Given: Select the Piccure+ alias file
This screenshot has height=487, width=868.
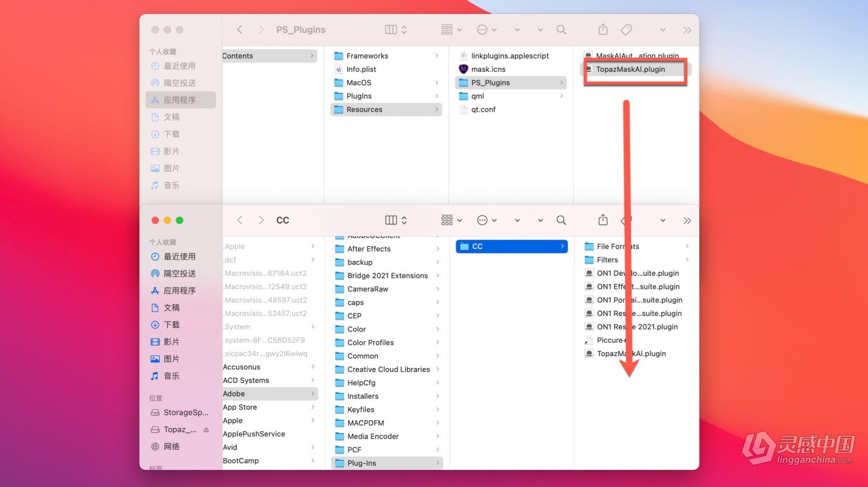Looking at the screenshot, I should click(x=637, y=340).
